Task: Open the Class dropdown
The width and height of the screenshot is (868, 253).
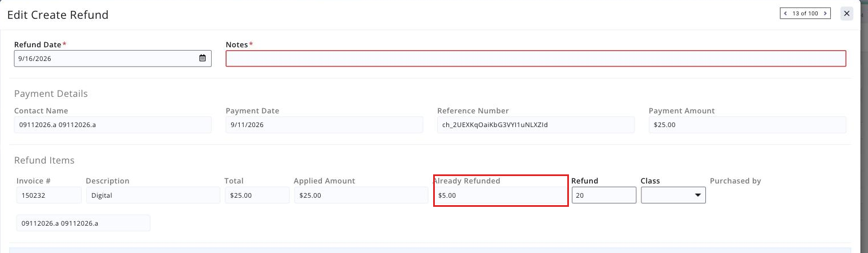Action: (x=673, y=195)
